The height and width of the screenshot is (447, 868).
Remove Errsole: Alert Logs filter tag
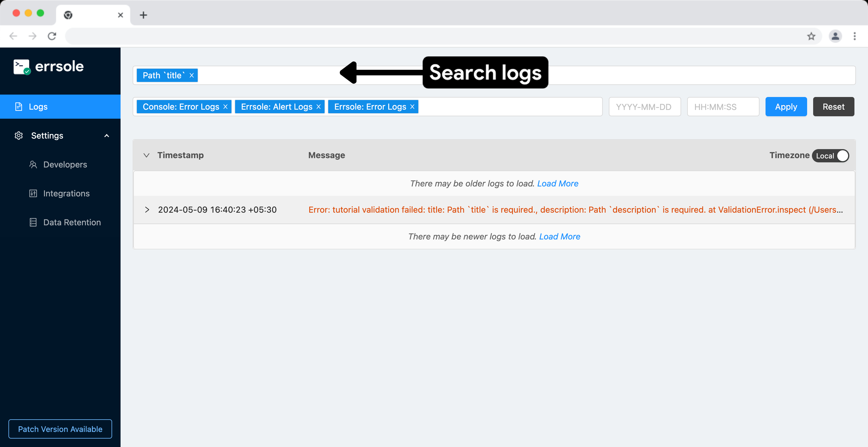click(x=319, y=107)
